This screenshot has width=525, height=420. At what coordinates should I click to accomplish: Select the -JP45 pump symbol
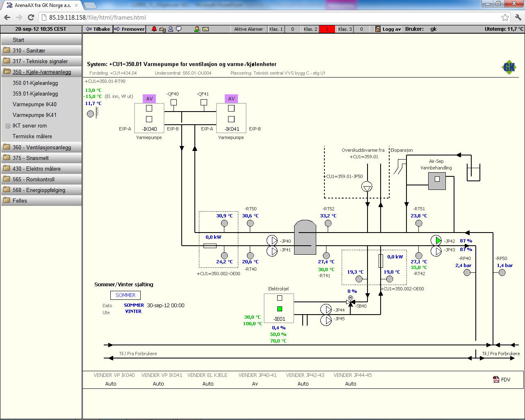click(326, 320)
